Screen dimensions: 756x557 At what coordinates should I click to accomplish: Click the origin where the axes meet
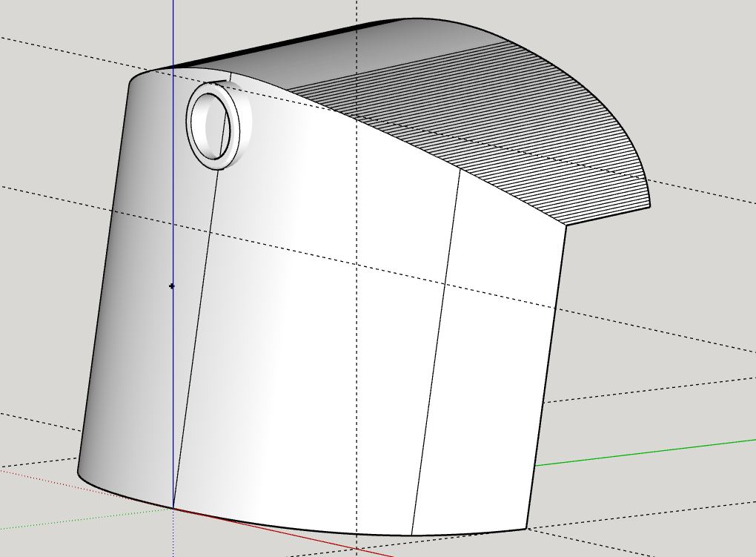[x=173, y=508]
